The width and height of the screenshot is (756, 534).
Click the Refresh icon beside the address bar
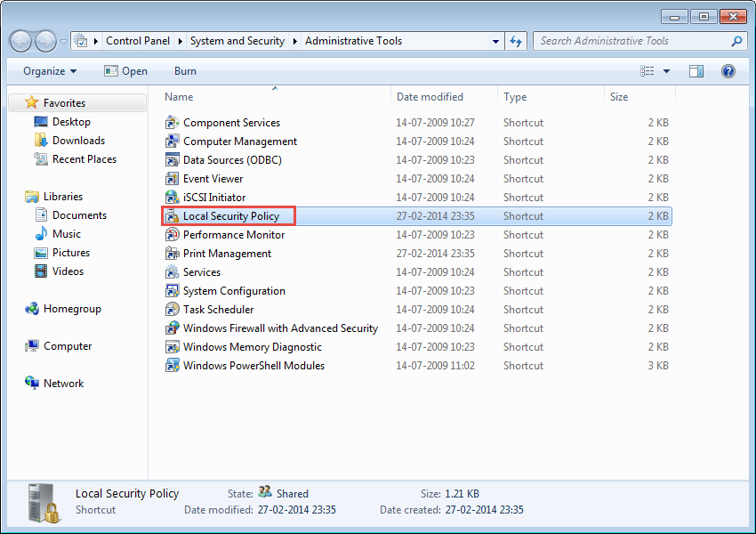[x=516, y=40]
